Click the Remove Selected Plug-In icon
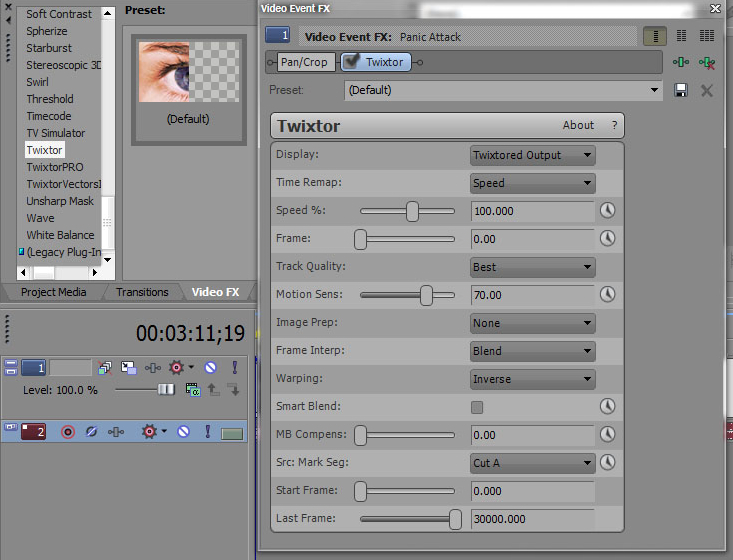The image size is (733, 560). click(707, 62)
